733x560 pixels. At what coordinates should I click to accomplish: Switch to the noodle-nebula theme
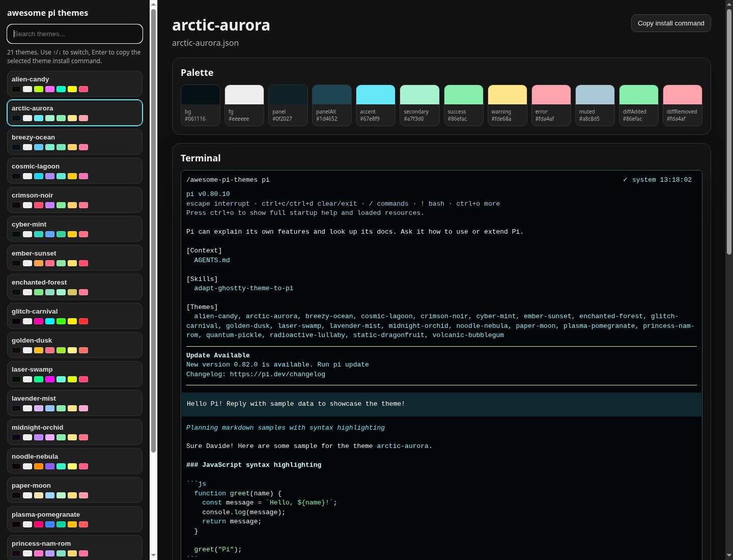75,461
